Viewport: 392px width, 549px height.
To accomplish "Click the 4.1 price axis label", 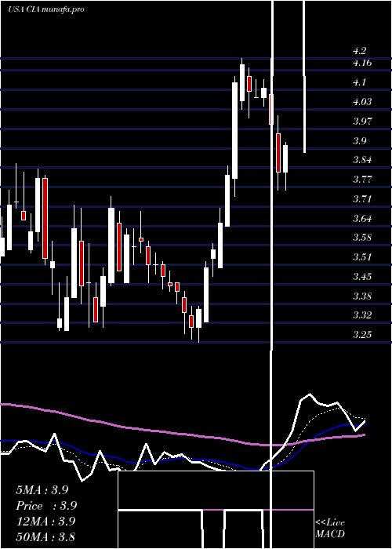I will click(x=359, y=82).
